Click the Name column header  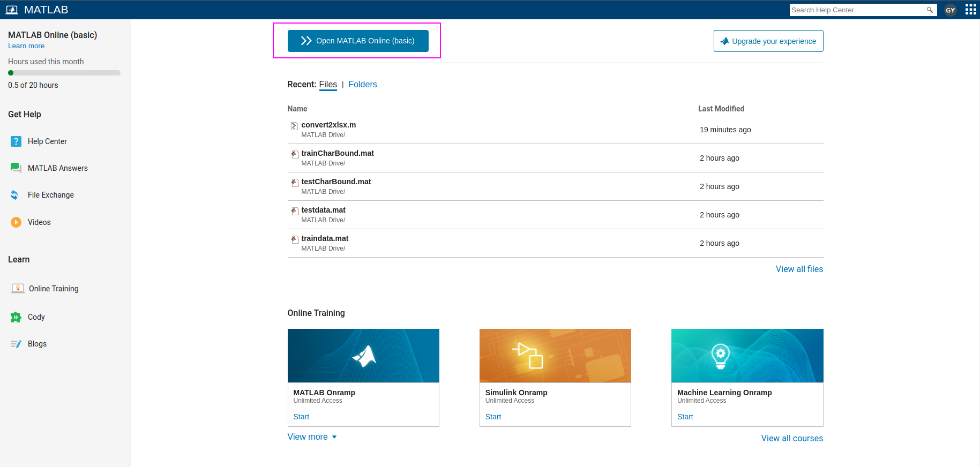(297, 109)
